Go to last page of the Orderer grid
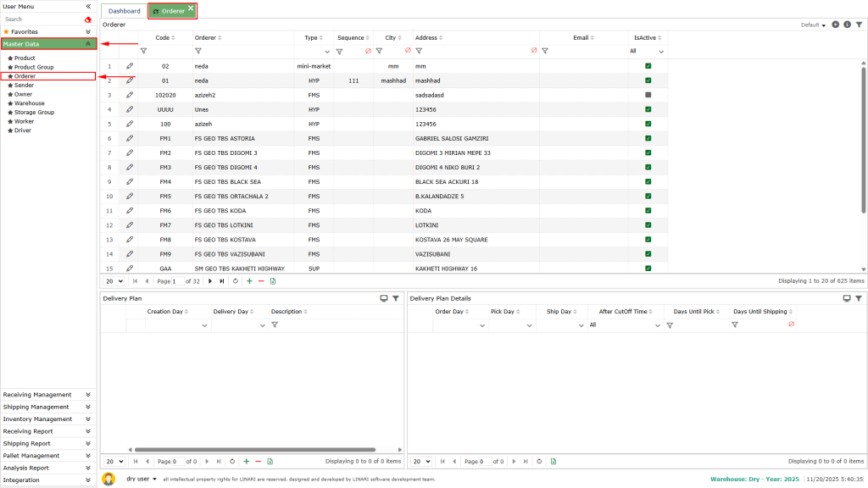Screen dimensions: 868x488 pos(222,280)
